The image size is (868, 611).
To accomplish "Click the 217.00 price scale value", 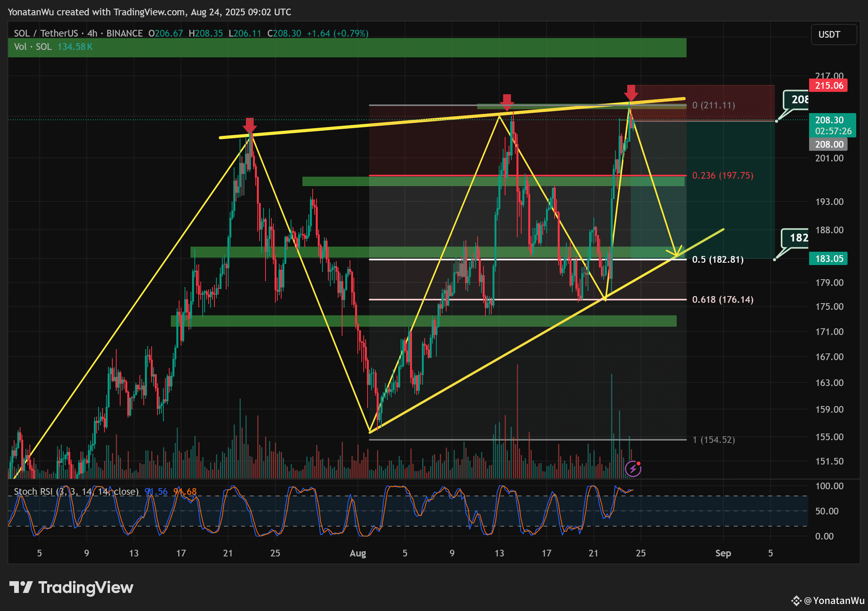I will (x=830, y=76).
